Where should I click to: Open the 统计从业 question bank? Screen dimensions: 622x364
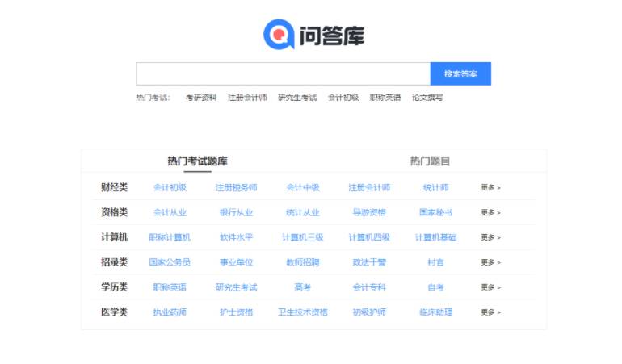pos(303,212)
